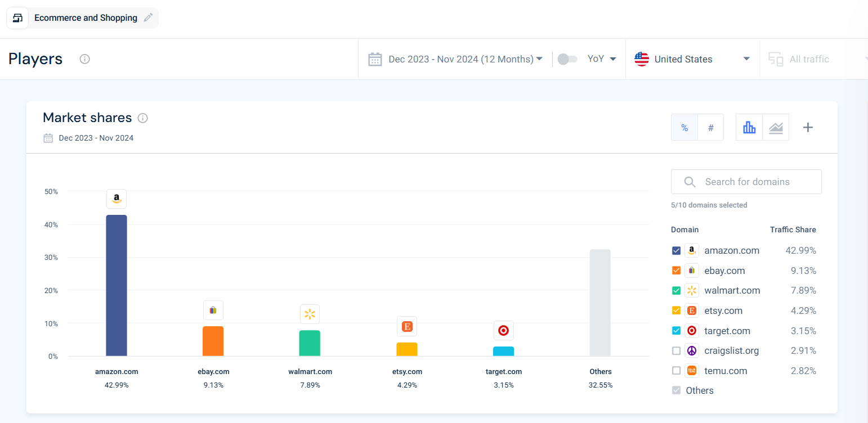Uncheck the etsy.com checkbox

pyautogui.click(x=677, y=310)
